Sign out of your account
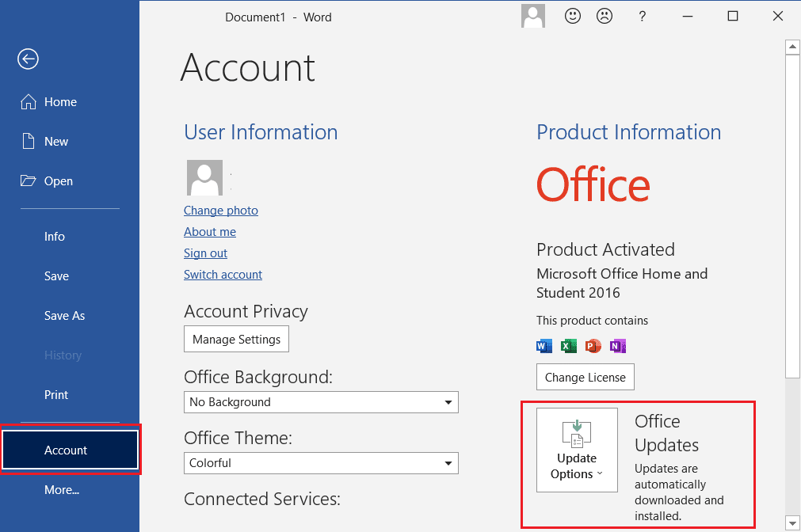The width and height of the screenshot is (801, 532). click(205, 253)
